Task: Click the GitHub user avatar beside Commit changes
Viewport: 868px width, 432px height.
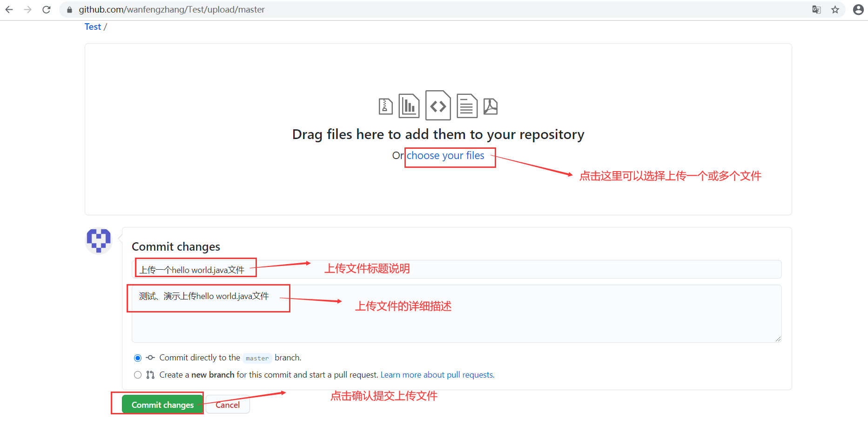Action: click(98, 240)
